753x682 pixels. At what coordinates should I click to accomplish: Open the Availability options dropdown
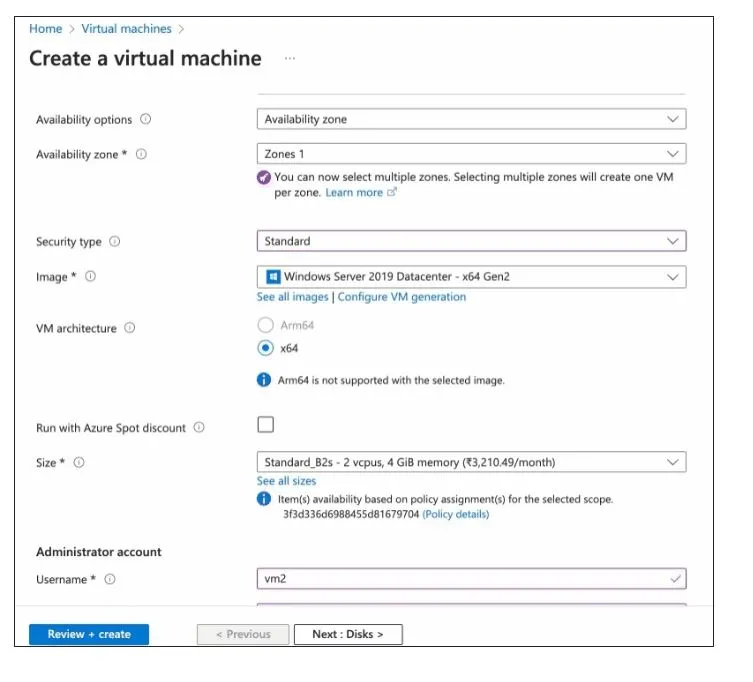pos(471,119)
